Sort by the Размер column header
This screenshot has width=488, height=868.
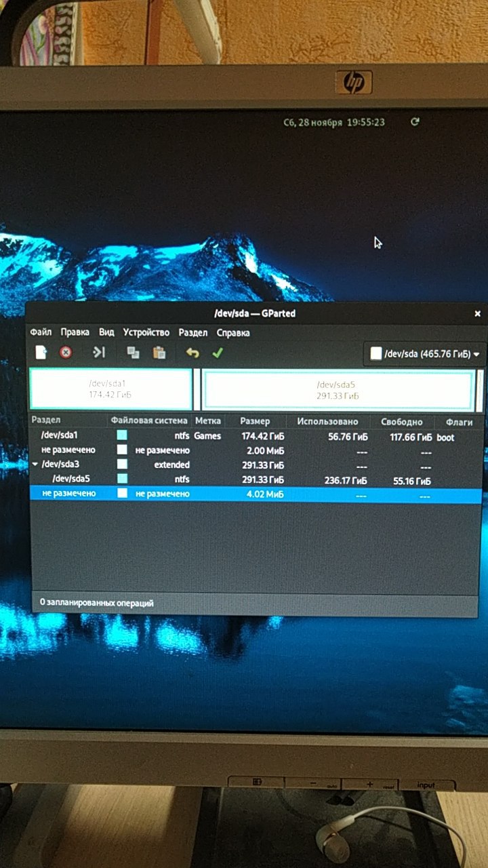tap(255, 421)
